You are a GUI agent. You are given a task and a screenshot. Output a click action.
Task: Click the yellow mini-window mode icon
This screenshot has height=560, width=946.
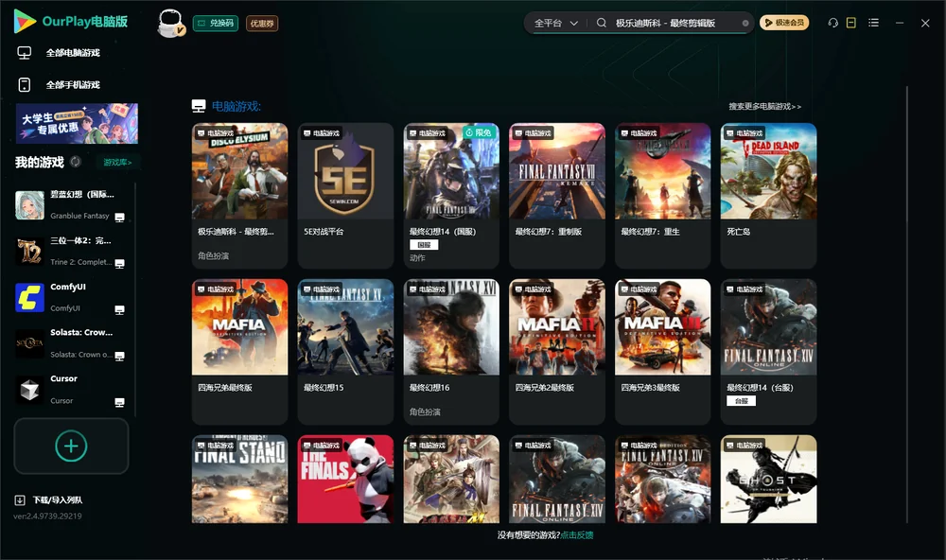coord(850,23)
